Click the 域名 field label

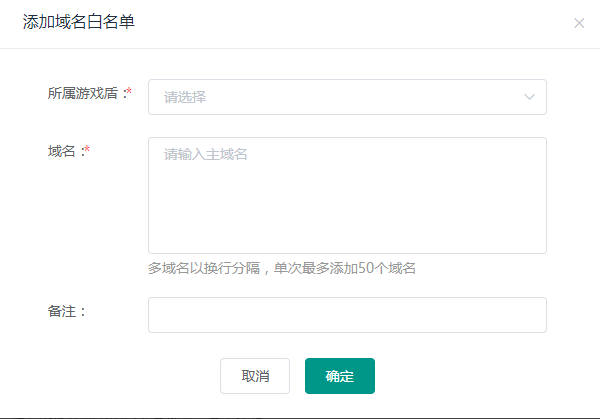(62, 150)
